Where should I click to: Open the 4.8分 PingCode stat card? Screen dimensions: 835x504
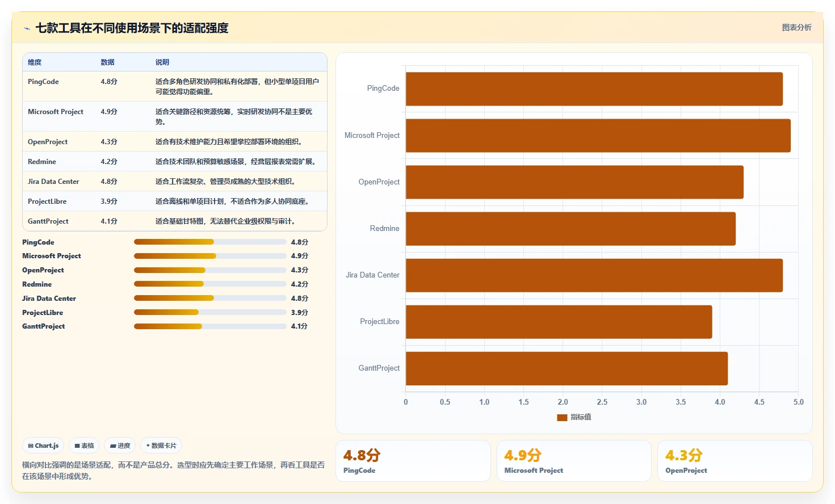click(x=413, y=461)
